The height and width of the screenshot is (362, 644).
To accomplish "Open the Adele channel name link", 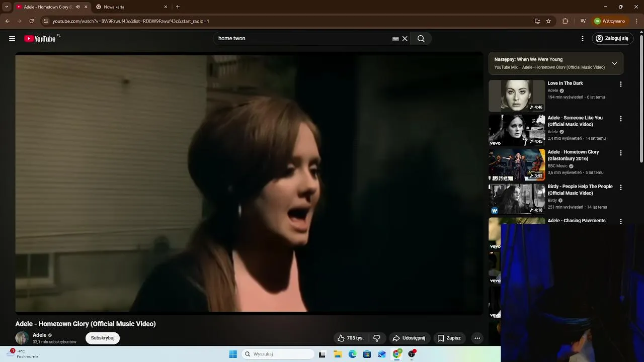I will click(39, 335).
